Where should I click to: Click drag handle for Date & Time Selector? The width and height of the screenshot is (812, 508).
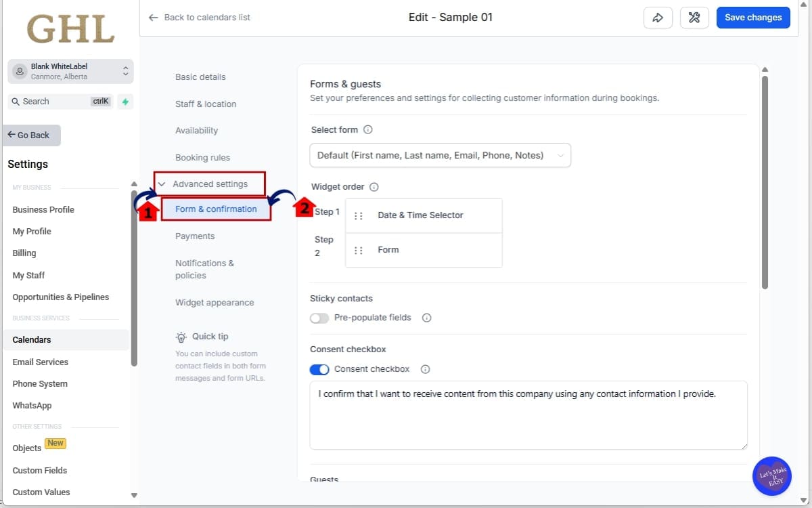click(x=359, y=215)
